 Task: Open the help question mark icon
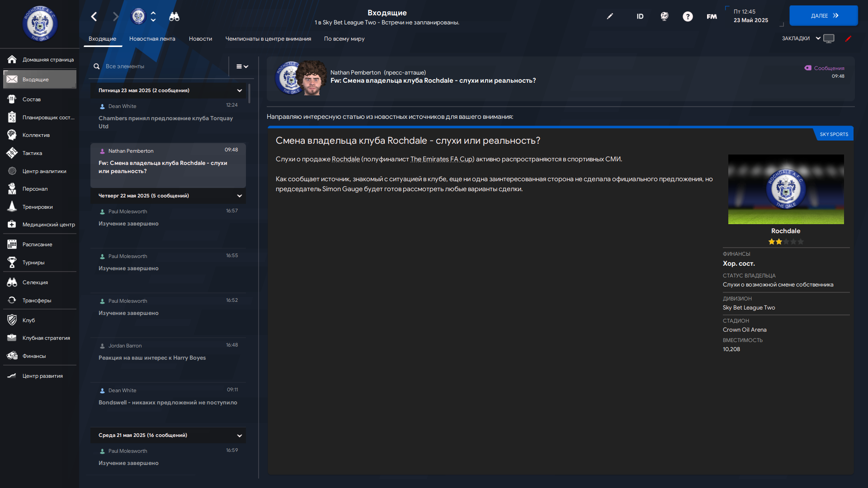pyautogui.click(x=688, y=17)
